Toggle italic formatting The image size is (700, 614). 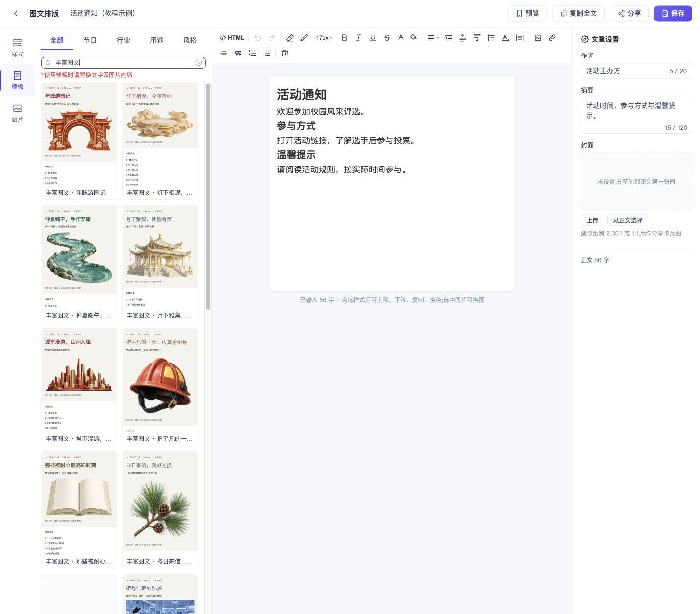coord(358,38)
